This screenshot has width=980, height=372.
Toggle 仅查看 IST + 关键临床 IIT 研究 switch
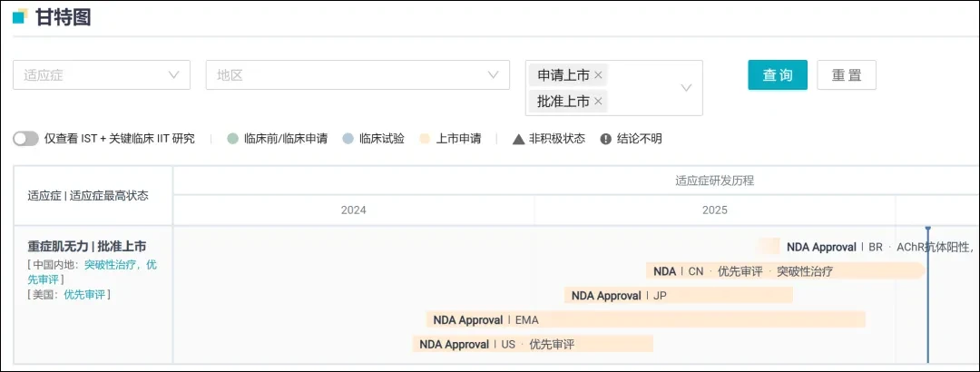(25, 139)
